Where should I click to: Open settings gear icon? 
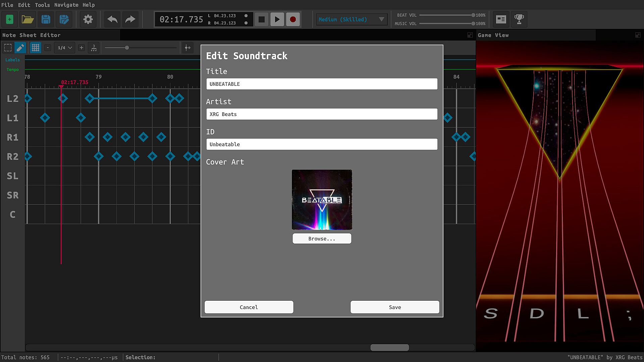pos(88,19)
